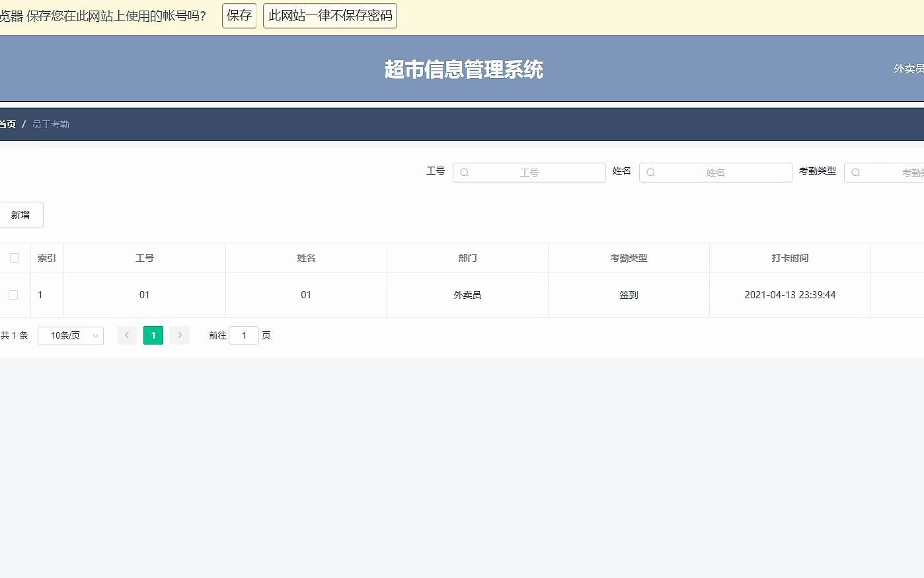Click the 新增 button

(20, 215)
